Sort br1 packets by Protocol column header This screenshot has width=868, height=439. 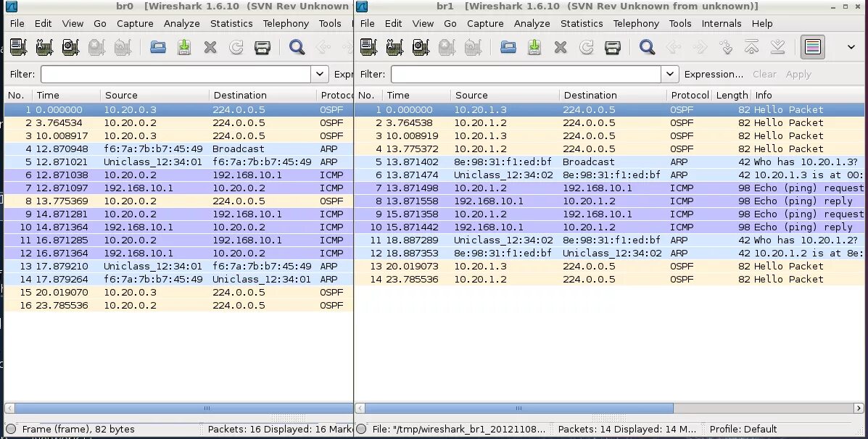[x=689, y=95]
